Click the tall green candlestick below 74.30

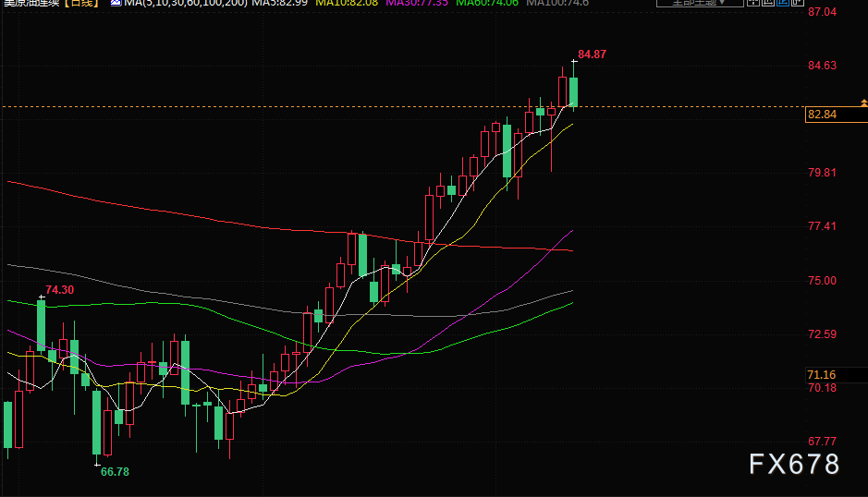coord(42,325)
